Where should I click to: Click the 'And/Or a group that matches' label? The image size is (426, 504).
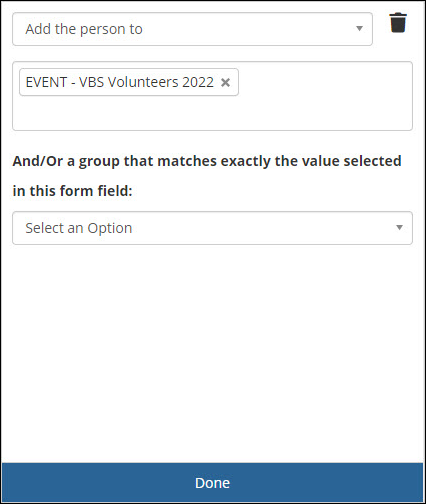tap(207, 162)
